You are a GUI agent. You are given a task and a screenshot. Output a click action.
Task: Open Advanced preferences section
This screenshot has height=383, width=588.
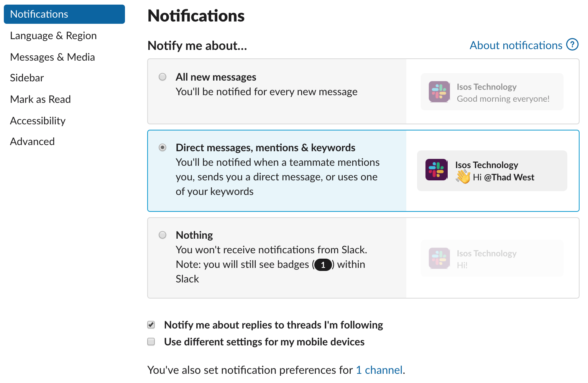click(x=32, y=142)
